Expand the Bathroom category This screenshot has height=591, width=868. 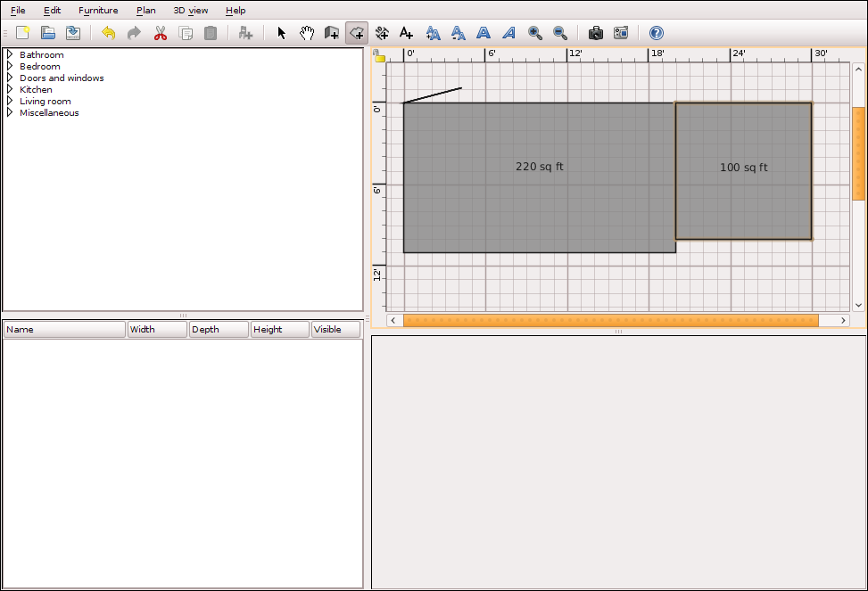[10, 54]
